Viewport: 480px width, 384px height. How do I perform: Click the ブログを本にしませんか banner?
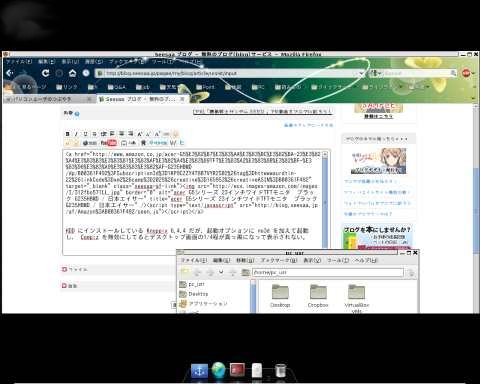tap(378, 237)
